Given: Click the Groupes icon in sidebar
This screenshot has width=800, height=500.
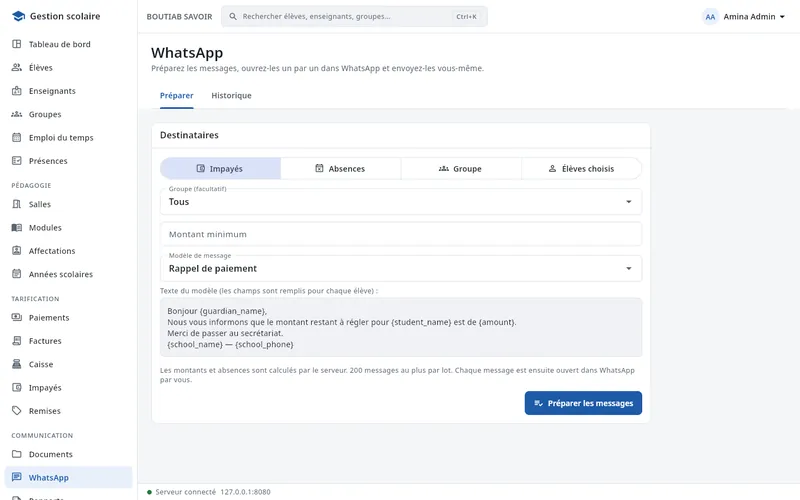Looking at the screenshot, I should [x=17, y=114].
